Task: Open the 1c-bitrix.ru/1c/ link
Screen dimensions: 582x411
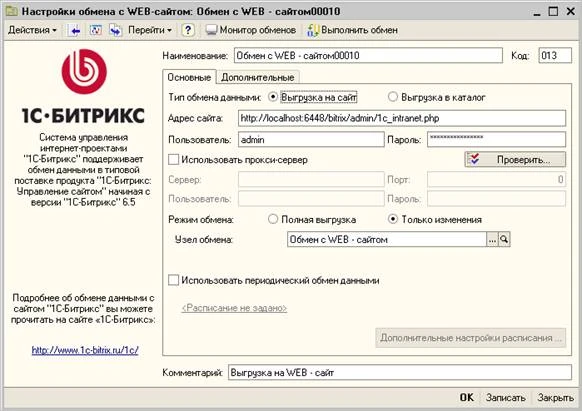Action: pos(85,350)
